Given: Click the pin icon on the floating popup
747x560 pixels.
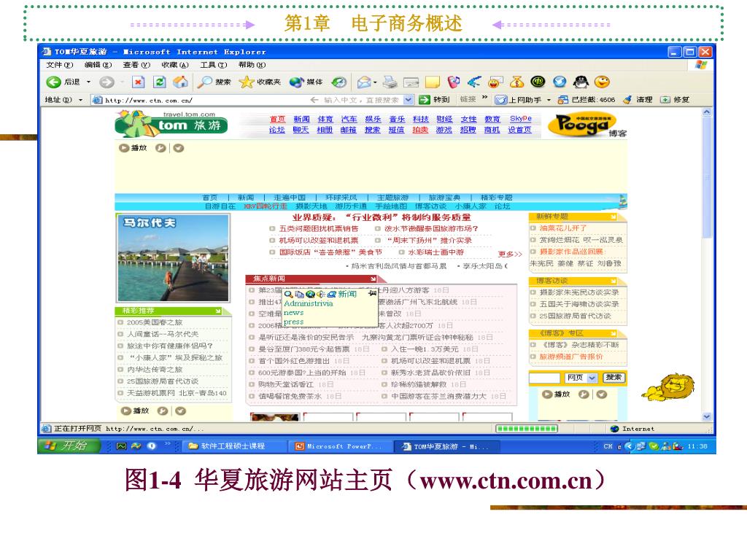Looking at the screenshot, I should point(372,293).
